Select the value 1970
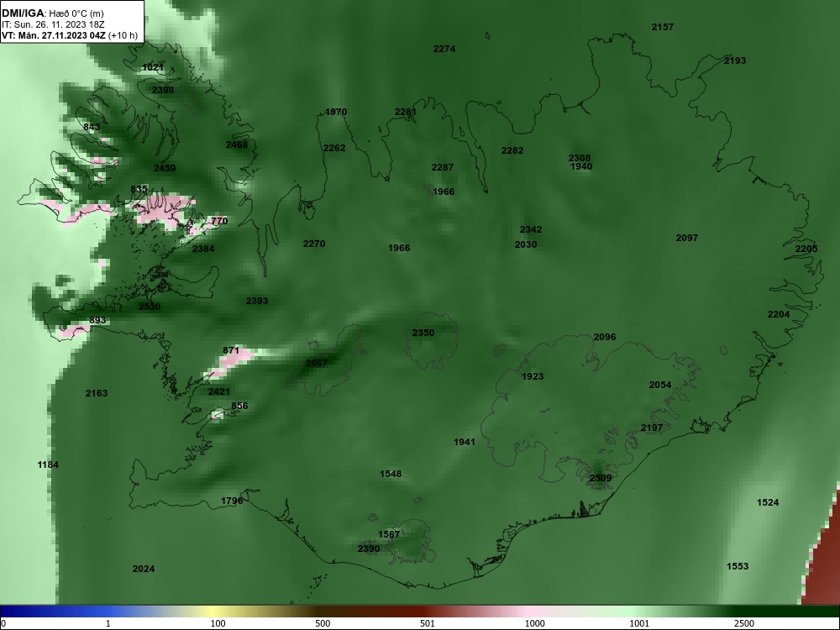840x630 pixels. coord(336,112)
